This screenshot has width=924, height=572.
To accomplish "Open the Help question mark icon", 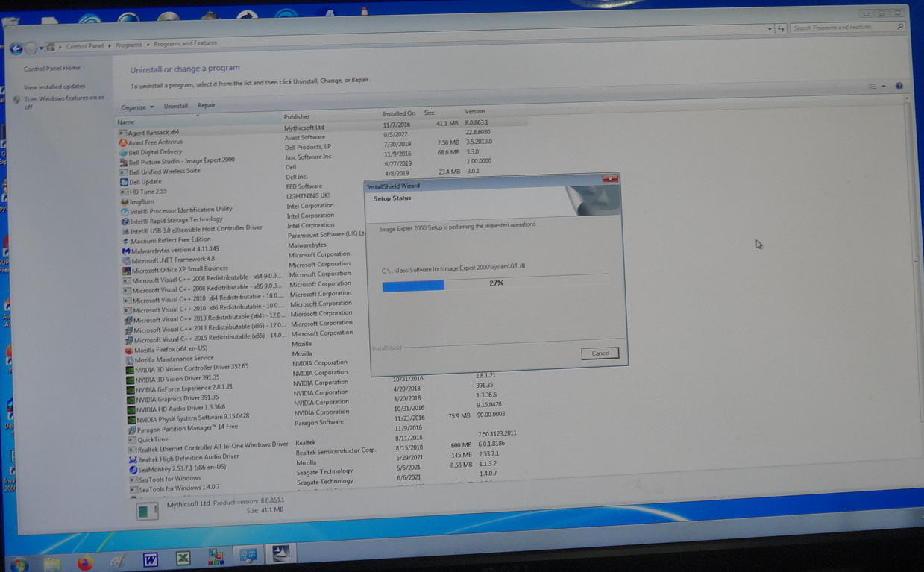I will [899, 86].
